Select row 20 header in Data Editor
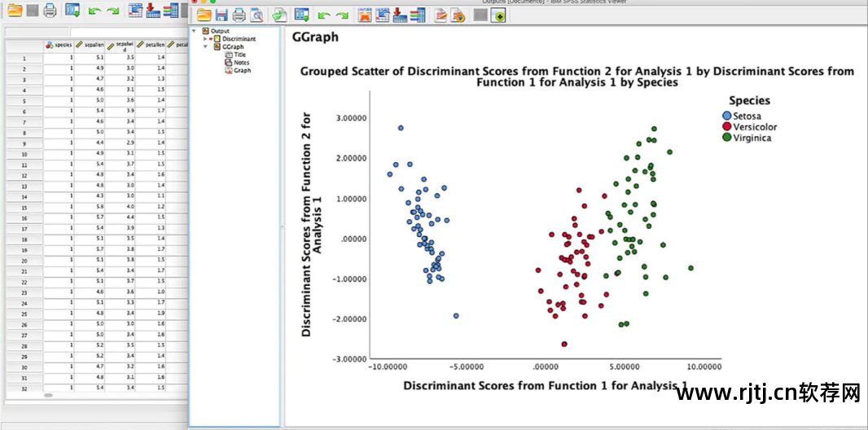 (x=24, y=261)
